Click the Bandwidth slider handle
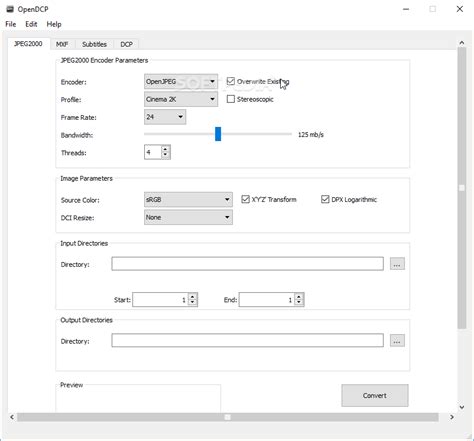The height and width of the screenshot is (441, 474). 218,134
